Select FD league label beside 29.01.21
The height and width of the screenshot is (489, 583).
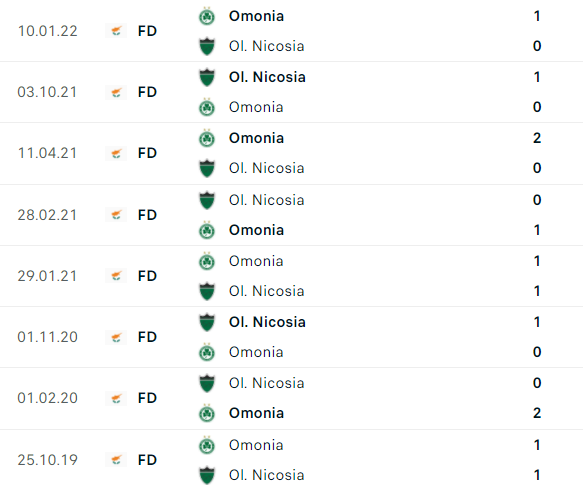[147, 276]
